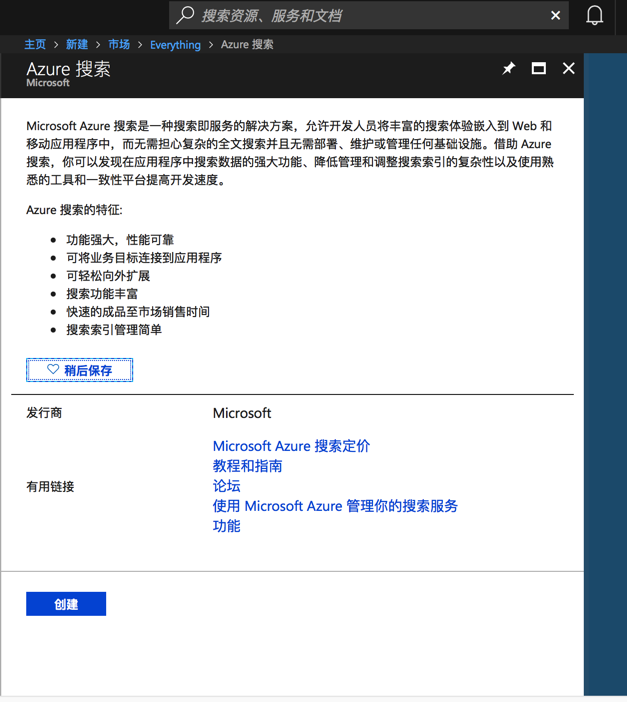Click the Azure 搜索的特征: heading
Viewport: 627px width, 702px height.
click(74, 210)
